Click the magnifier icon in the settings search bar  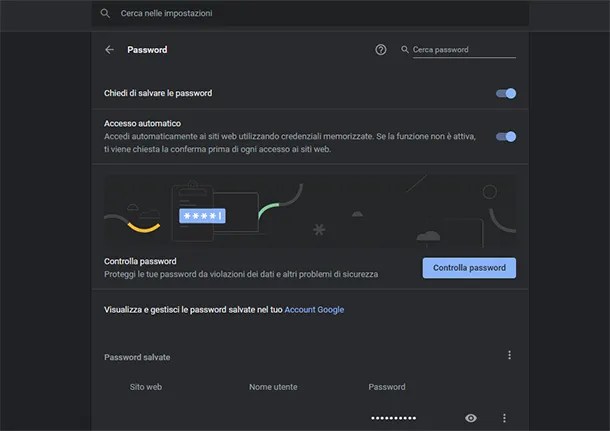coord(105,14)
